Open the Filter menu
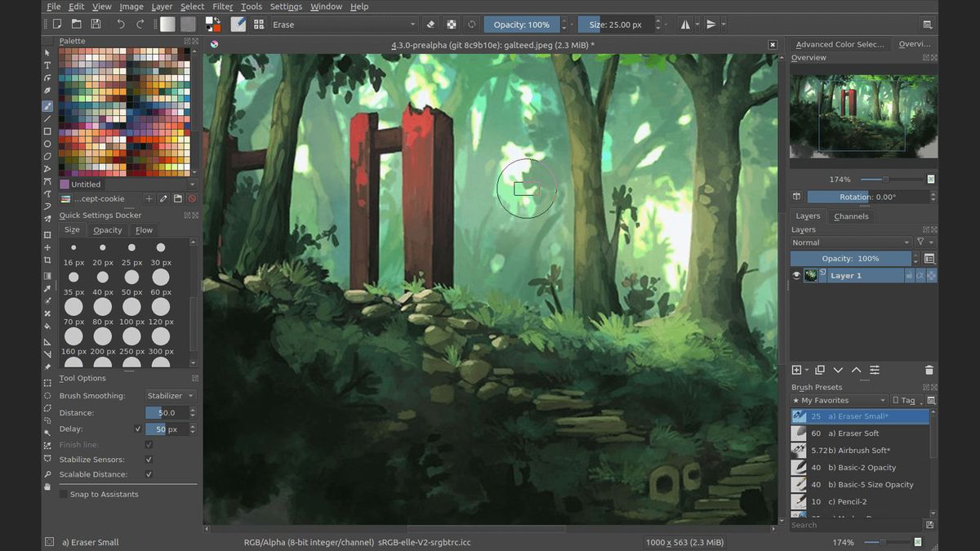 [x=222, y=7]
